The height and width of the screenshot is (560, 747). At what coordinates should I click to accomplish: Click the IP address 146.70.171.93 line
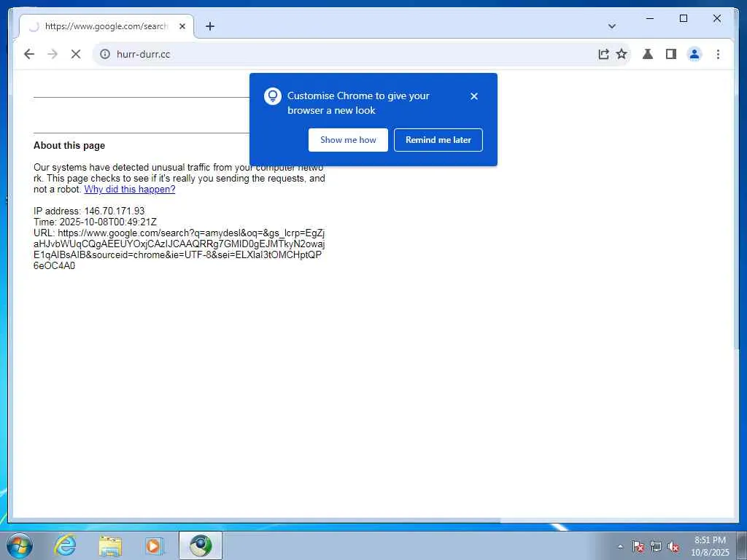pyautogui.click(x=89, y=211)
